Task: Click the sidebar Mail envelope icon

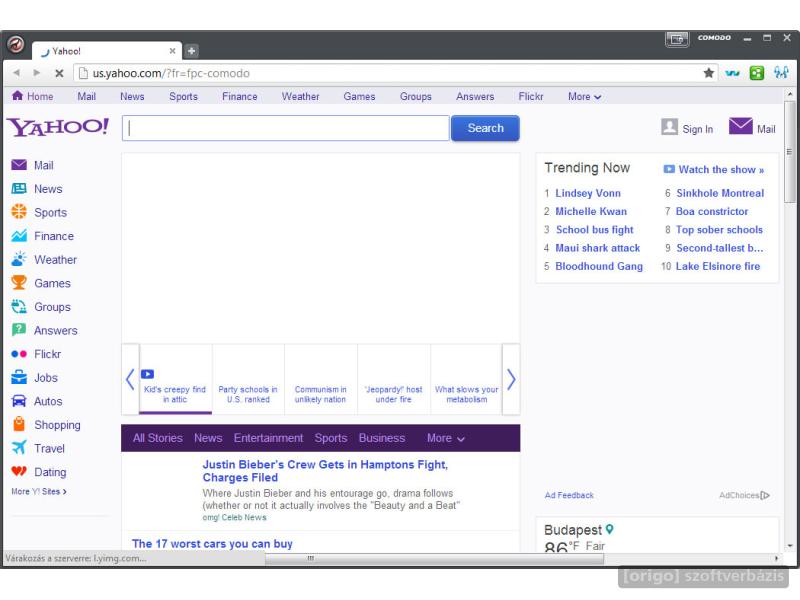Action: pos(19,165)
